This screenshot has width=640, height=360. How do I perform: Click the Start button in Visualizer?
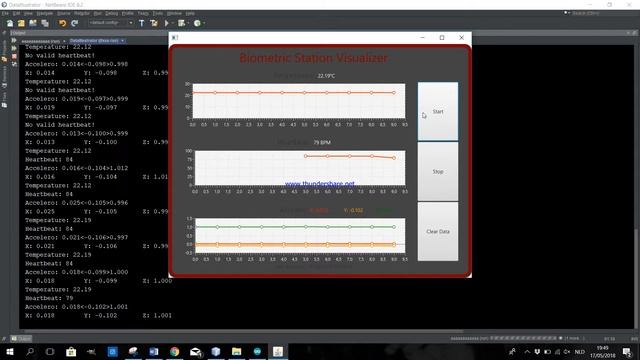click(x=438, y=111)
